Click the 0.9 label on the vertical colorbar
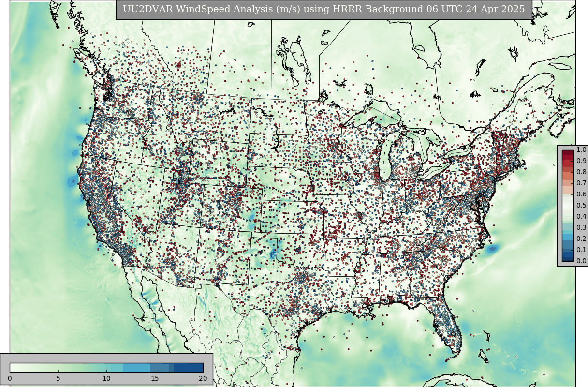The width and height of the screenshot is (588, 387). pyautogui.click(x=581, y=161)
